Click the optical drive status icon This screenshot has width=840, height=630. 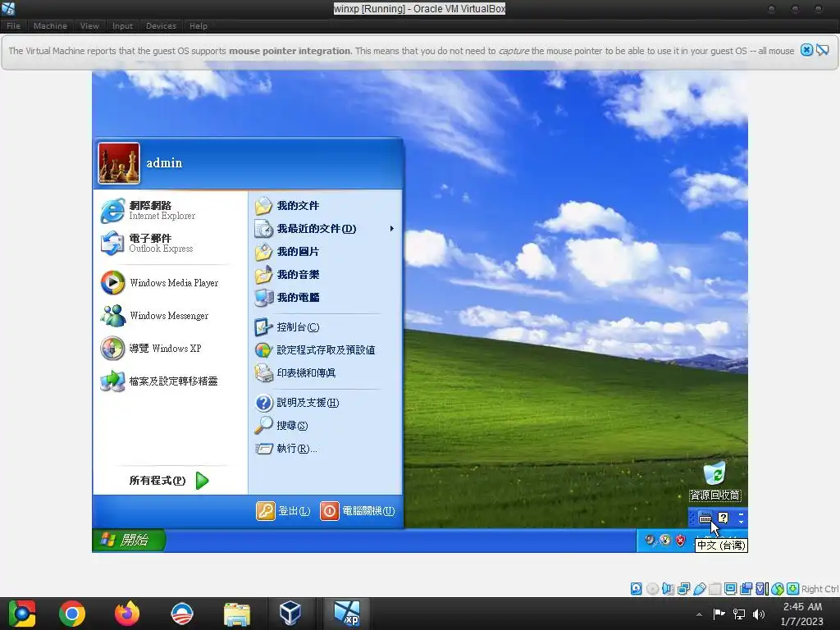652,589
